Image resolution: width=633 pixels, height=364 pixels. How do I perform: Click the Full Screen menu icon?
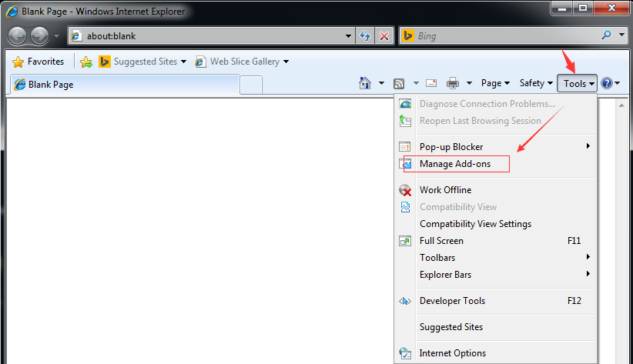(405, 241)
